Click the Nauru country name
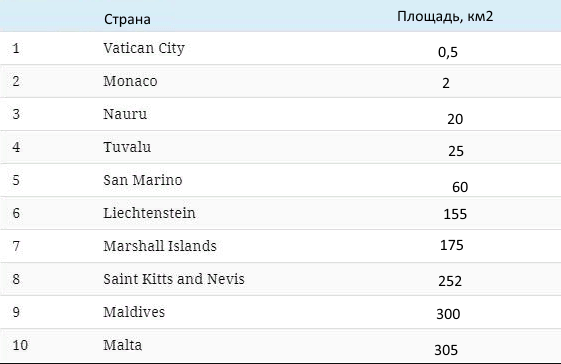561x364 pixels. pyautogui.click(x=125, y=114)
